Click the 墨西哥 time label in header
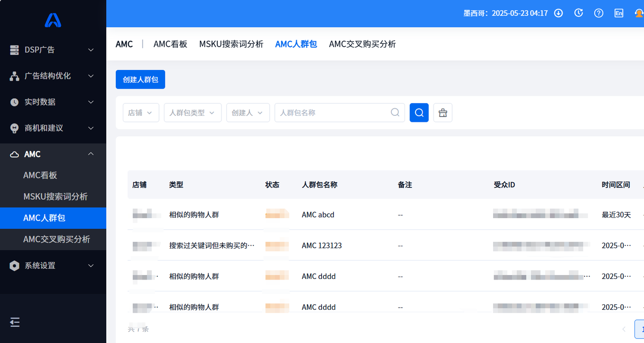 pyautogui.click(x=506, y=13)
